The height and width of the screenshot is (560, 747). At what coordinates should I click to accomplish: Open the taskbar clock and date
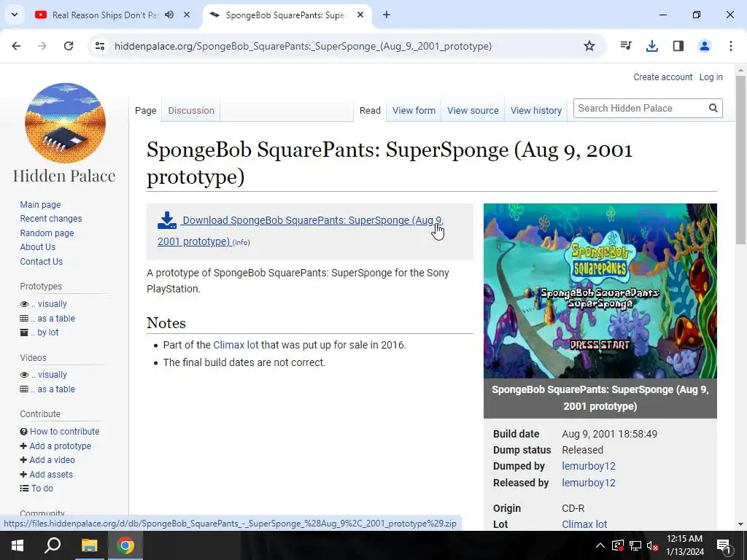tap(684, 545)
